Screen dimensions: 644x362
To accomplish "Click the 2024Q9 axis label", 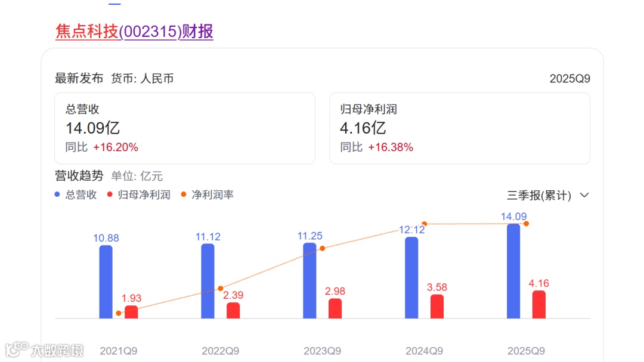I will point(425,351).
